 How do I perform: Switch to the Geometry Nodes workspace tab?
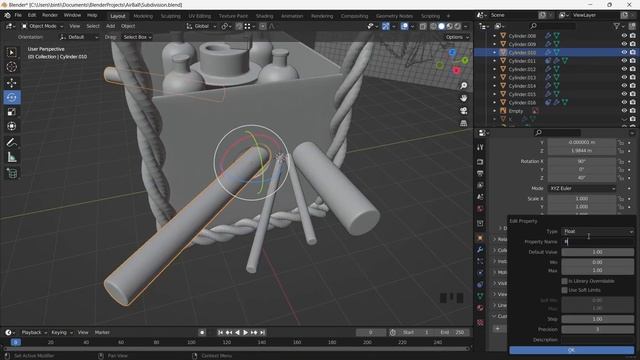coord(394,16)
